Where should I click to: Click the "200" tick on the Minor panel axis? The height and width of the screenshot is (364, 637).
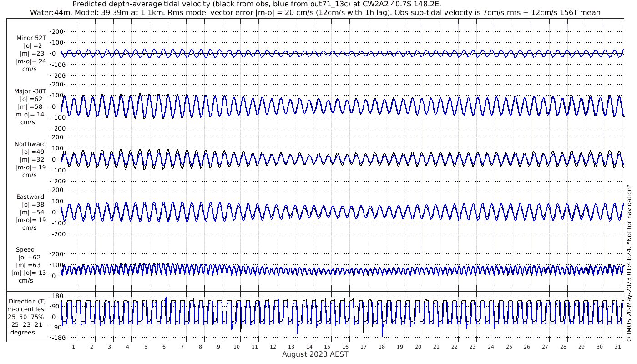click(57, 31)
